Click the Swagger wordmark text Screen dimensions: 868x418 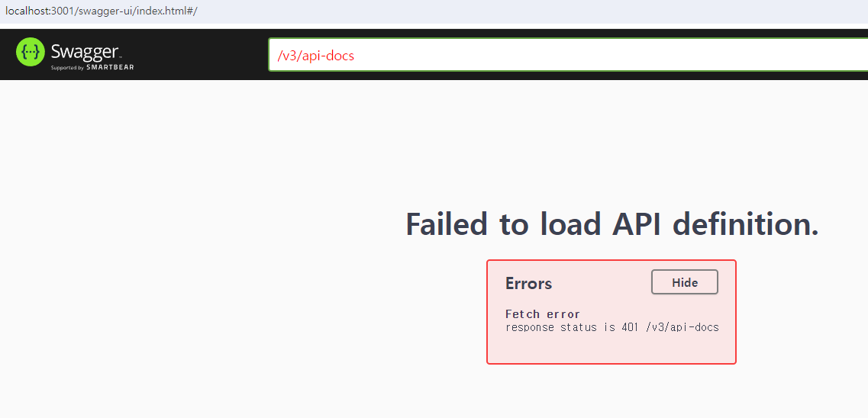coord(85,53)
